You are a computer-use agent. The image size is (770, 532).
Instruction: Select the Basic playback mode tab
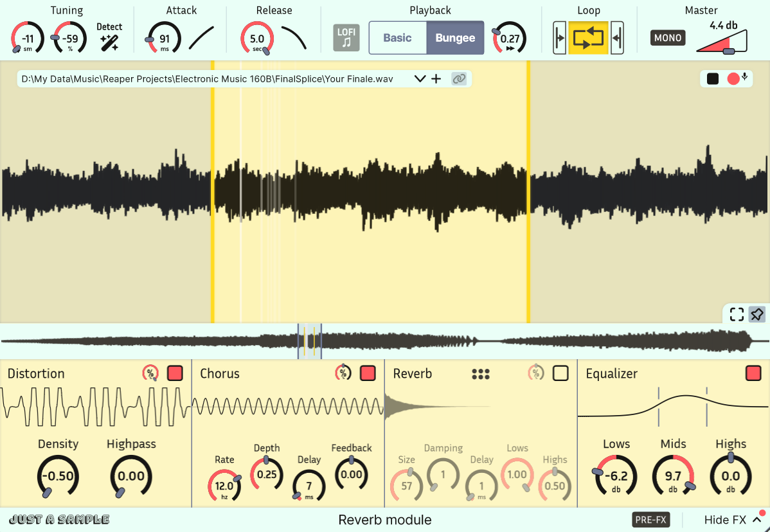397,38
